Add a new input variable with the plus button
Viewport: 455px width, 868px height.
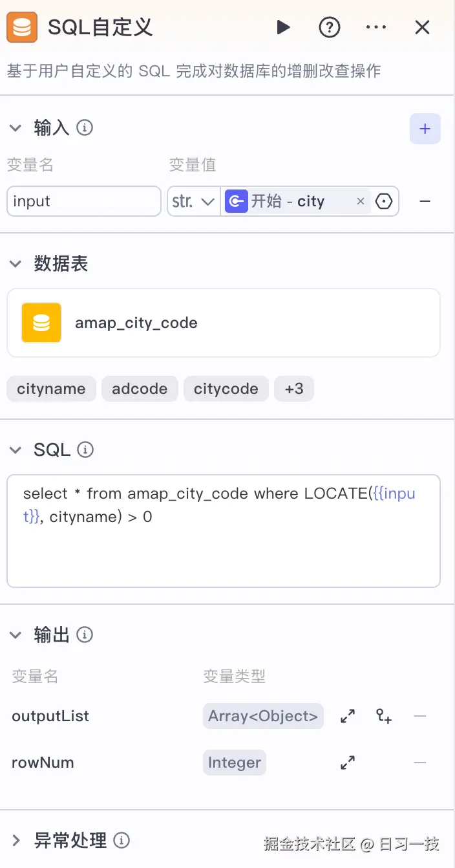(x=425, y=128)
